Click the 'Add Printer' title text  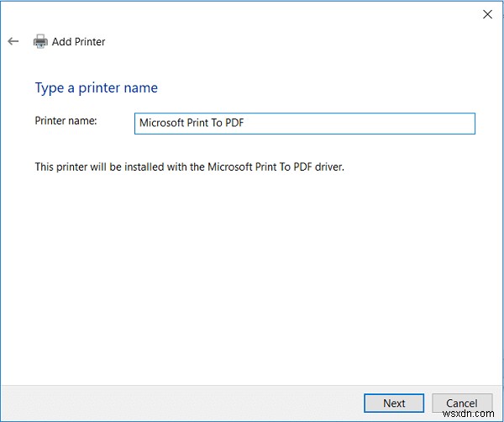pyautogui.click(x=78, y=42)
